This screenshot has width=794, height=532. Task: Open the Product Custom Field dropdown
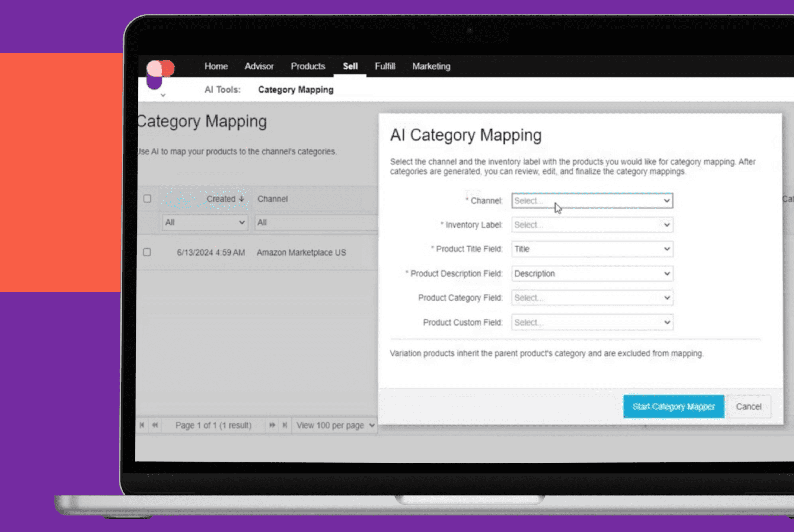coord(592,322)
